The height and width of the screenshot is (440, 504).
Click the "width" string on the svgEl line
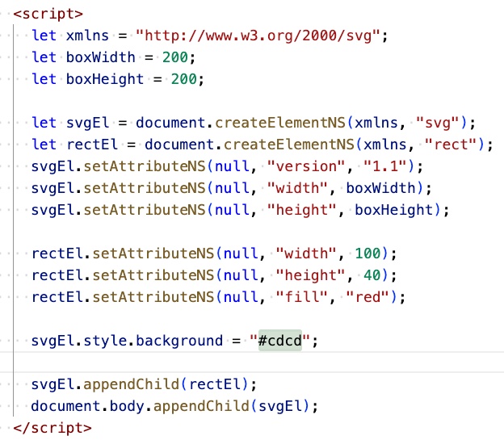pos(297,188)
